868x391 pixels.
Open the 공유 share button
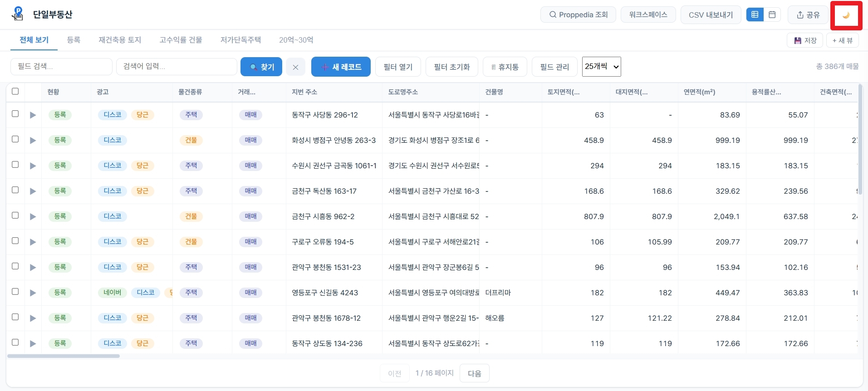tap(808, 15)
